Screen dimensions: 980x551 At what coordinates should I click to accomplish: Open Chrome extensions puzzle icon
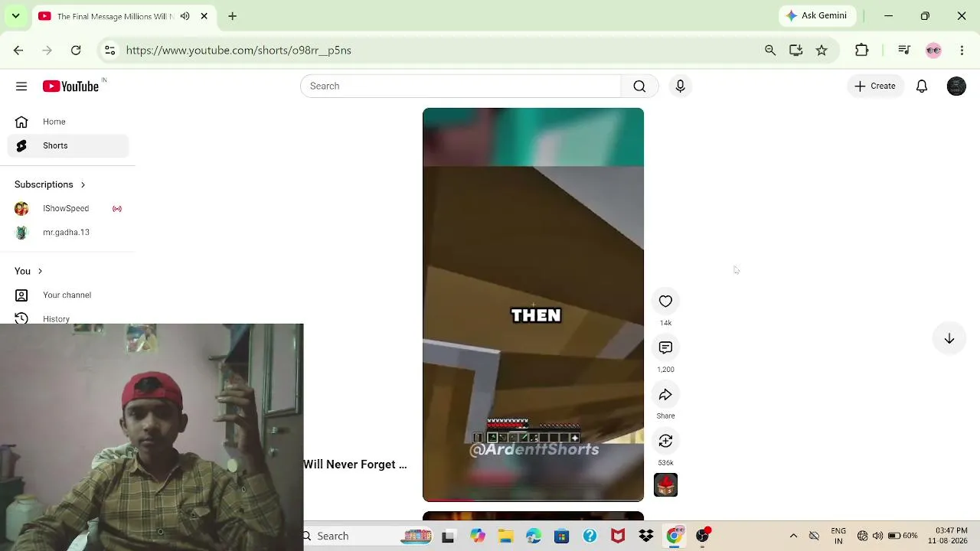coord(862,51)
